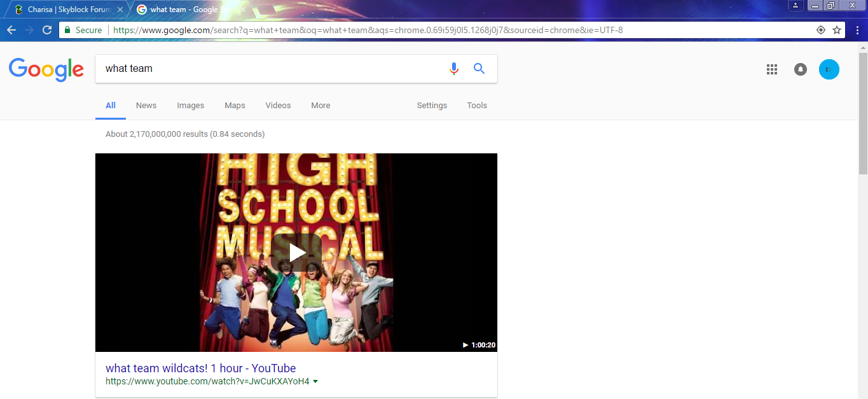Select the All search tab
The width and height of the screenshot is (868, 399).
click(x=111, y=106)
